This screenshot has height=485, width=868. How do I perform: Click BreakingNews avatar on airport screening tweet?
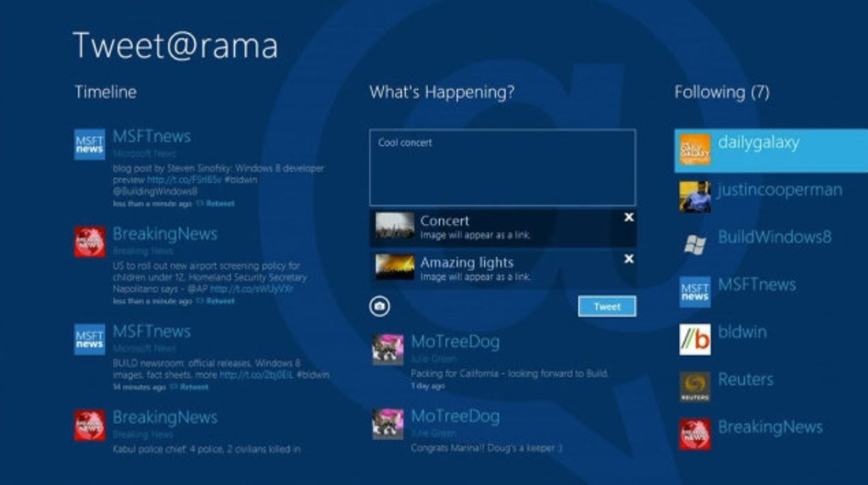pos(90,242)
